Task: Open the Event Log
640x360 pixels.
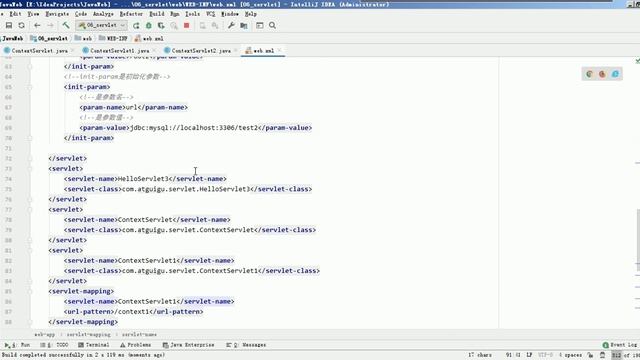Action: pyautogui.click(x=620, y=345)
